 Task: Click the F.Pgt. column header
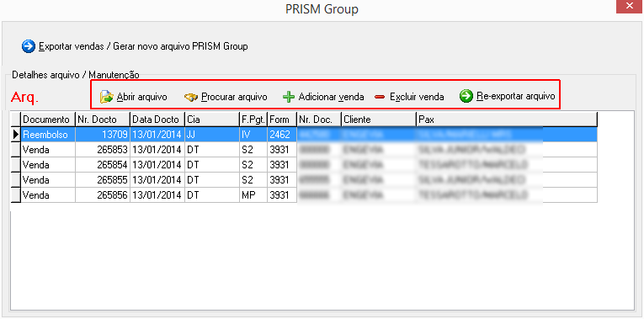coord(253,120)
